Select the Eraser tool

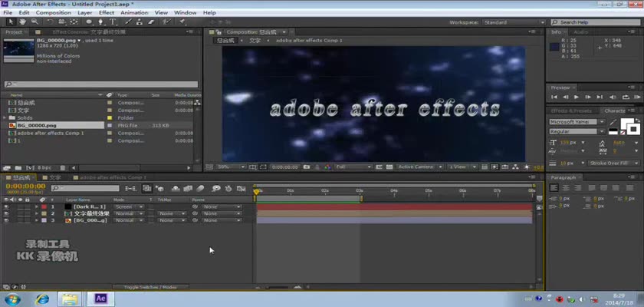click(x=151, y=22)
